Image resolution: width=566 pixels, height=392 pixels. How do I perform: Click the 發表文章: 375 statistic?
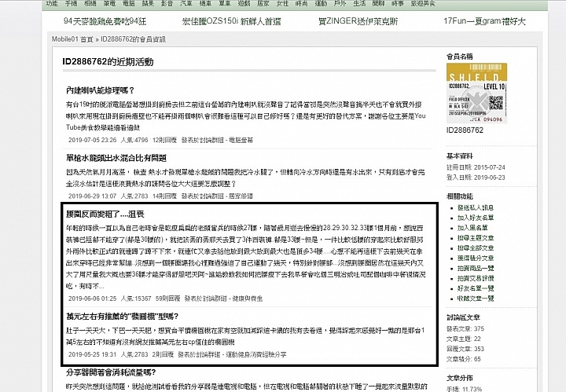click(x=465, y=328)
